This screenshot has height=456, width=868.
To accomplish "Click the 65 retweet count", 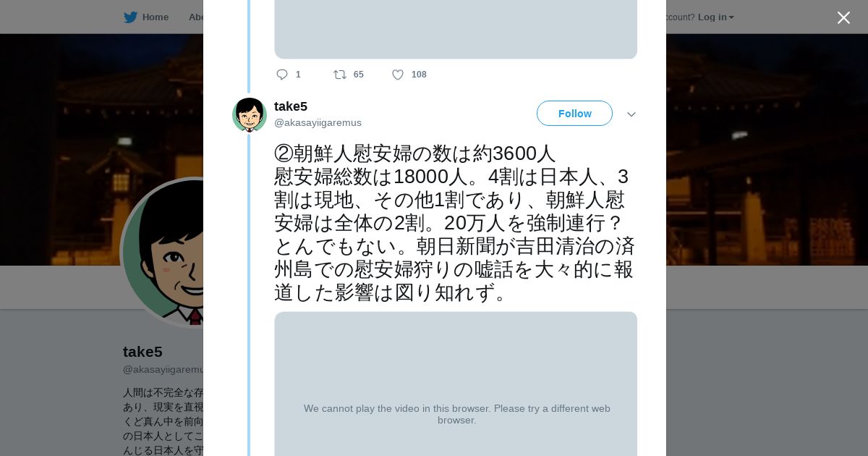I will [x=359, y=75].
